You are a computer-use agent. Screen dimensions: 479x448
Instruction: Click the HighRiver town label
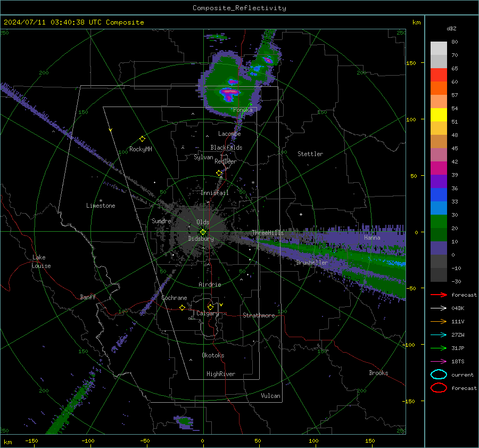coord(221,374)
